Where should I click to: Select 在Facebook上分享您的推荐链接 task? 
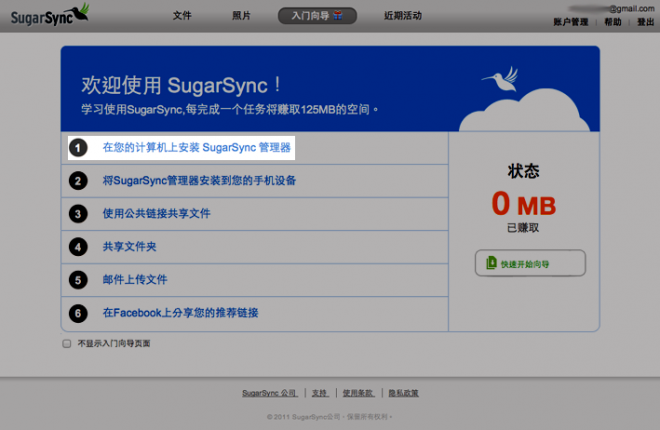[180, 313]
